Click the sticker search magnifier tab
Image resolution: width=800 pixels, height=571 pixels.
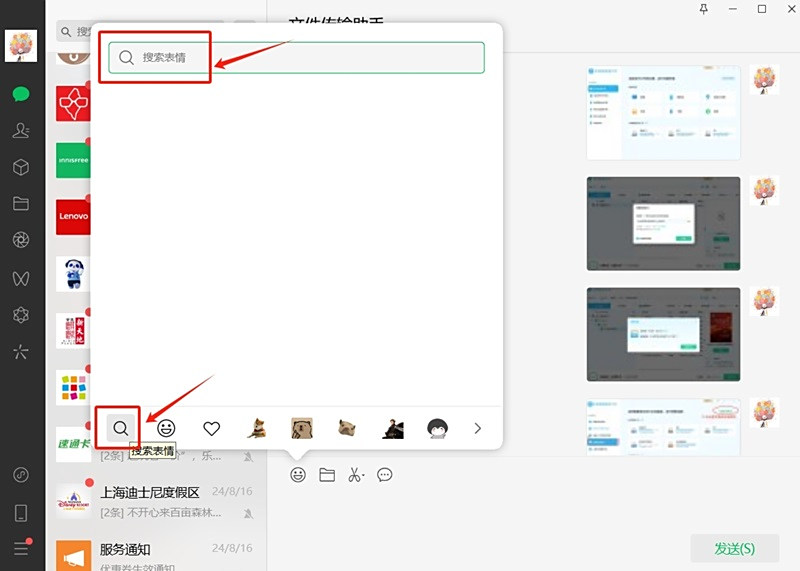(120, 428)
